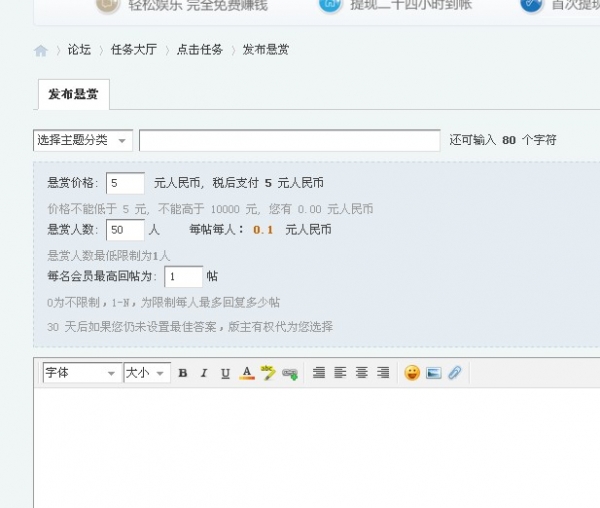
Task: Click the 悬赏人数 input field
Action: (126, 230)
